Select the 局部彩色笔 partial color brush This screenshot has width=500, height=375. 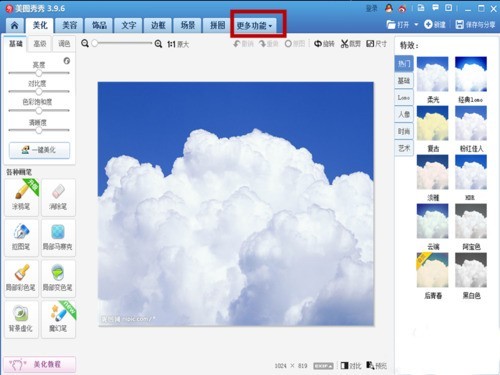pos(21,278)
